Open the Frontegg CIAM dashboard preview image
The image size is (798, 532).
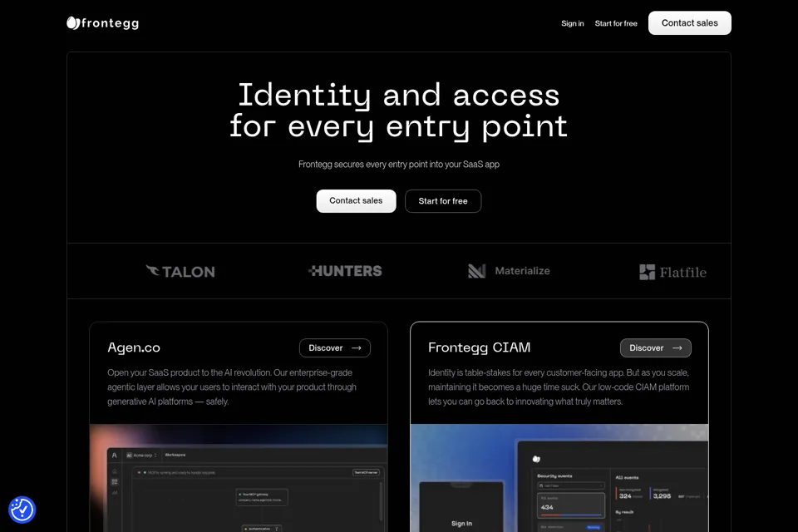(559, 478)
